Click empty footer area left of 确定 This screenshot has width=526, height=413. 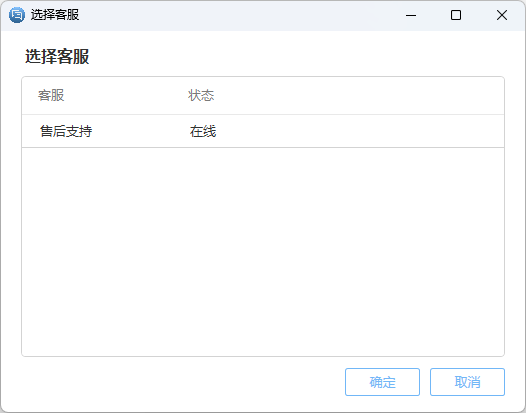181,382
